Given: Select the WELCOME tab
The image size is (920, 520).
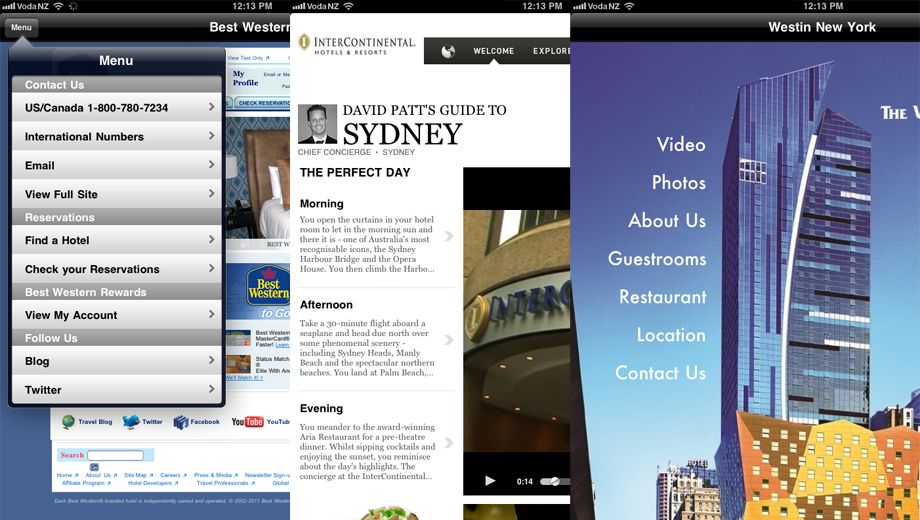Looking at the screenshot, I should pos(493,51).
